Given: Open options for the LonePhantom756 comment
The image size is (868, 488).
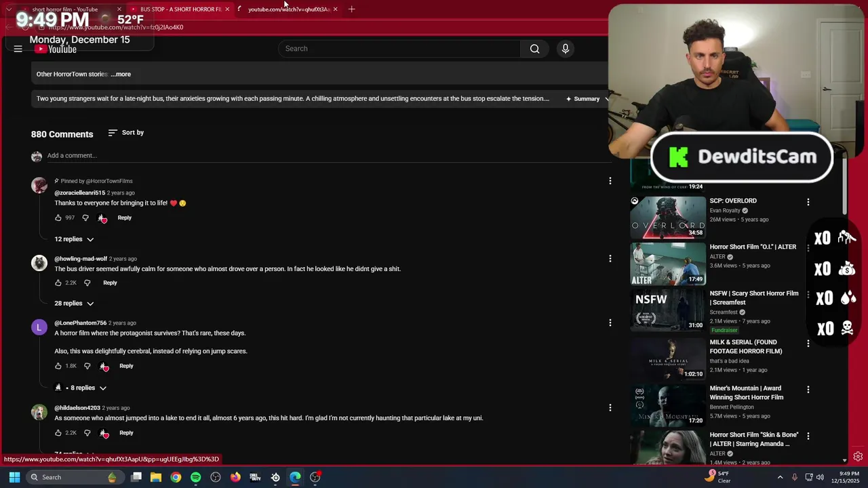Looking at the screenshot, I should tap(610, 323).
